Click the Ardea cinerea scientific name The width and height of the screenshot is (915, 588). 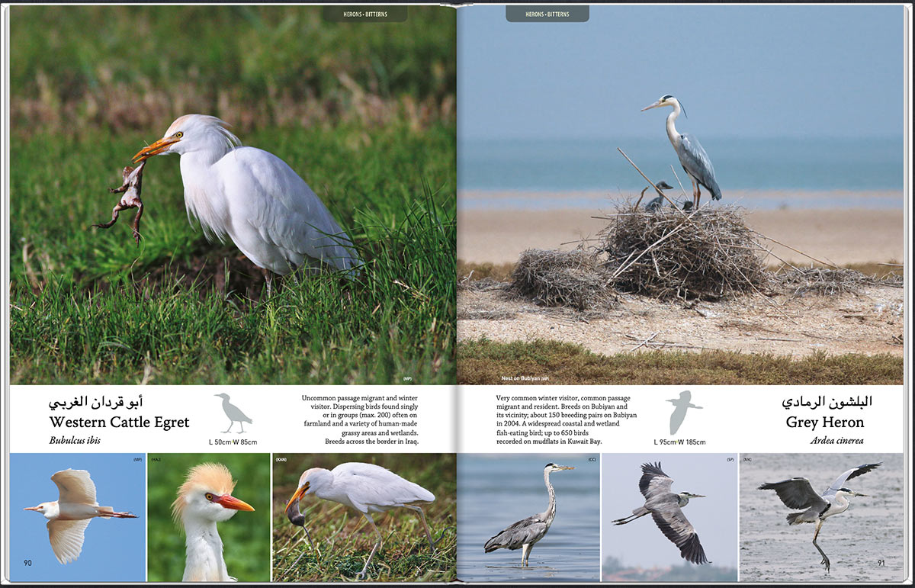[x=836, y=441]
